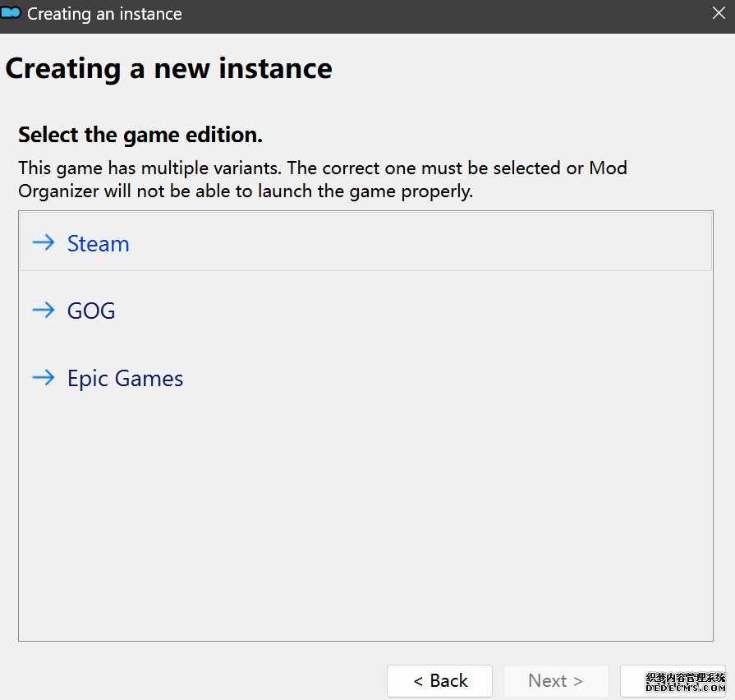
Task: Click the "Select the game edition." subheading
Action: (x=140, y=135)
